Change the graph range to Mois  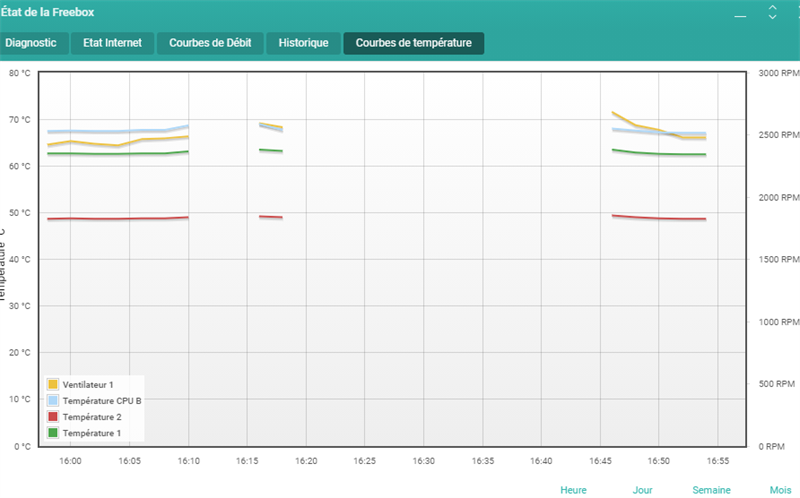780,490
